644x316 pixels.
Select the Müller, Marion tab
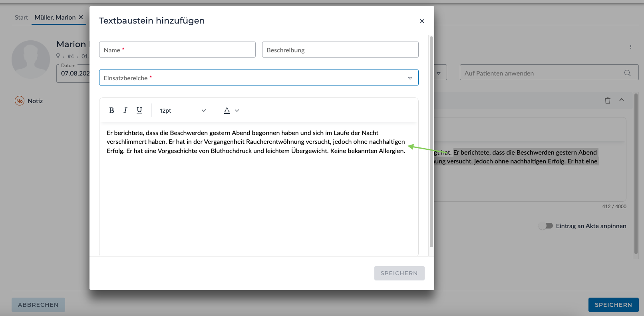55,18
